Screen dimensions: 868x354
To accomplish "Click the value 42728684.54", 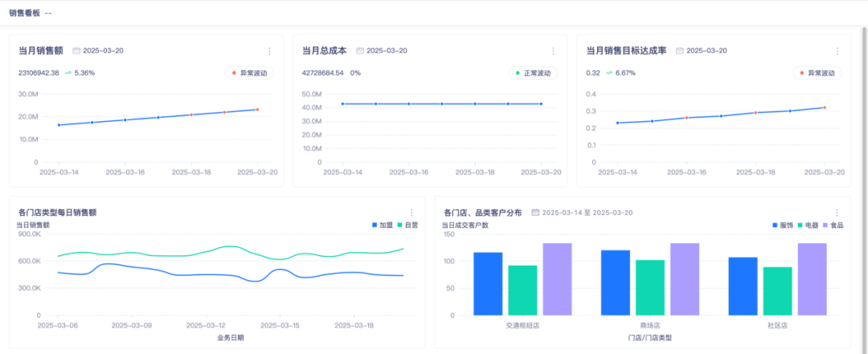I will 323,72.
